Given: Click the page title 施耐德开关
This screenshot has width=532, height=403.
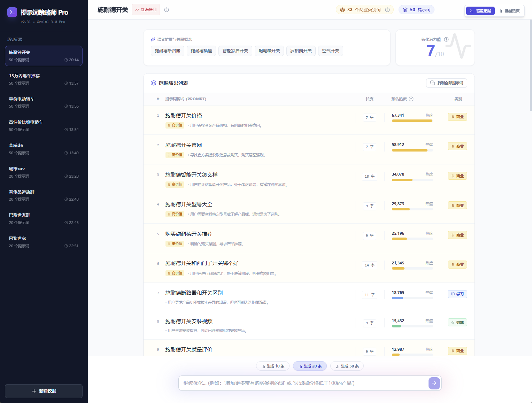Looking at the screenshot, I should (x=113, y=10).
